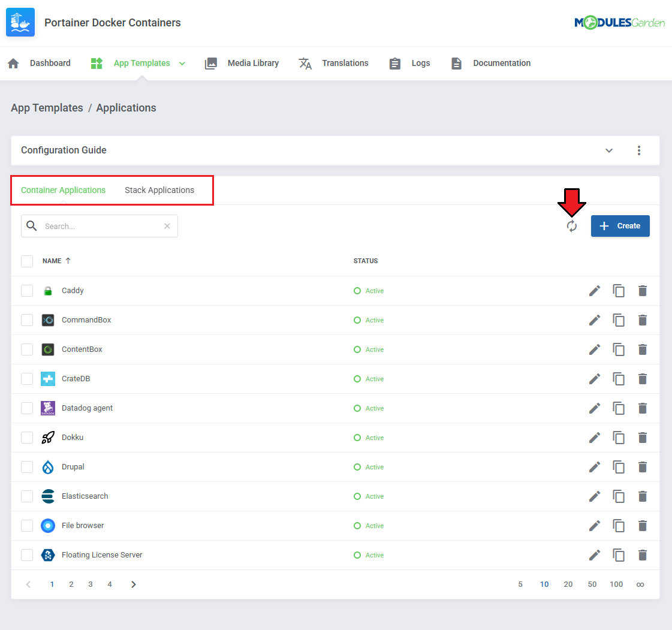Click the Portainer Docker Containers logo
The width and height of the screenshot is (672, 630).
click(x=20, y=22)
